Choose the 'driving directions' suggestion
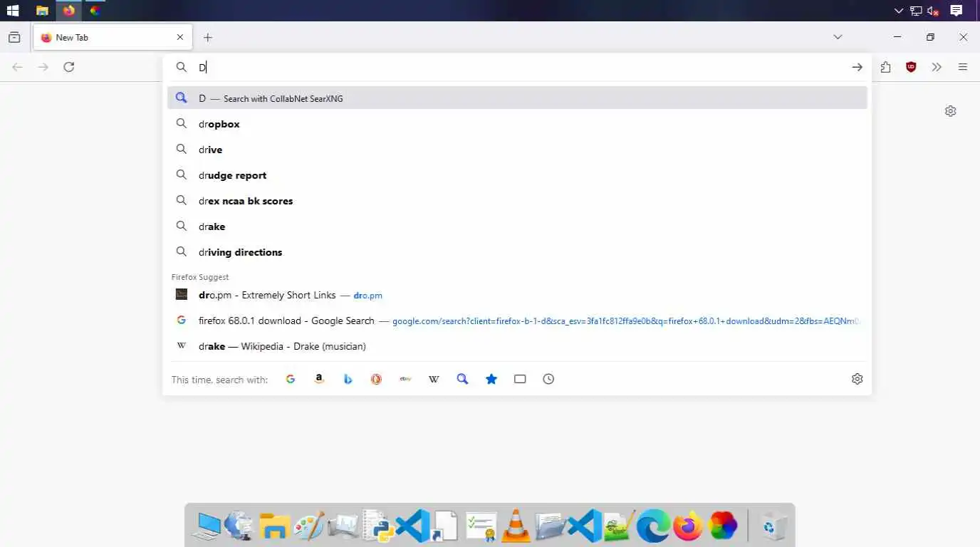Screen dimensions: 980x547 coord(517,252)
